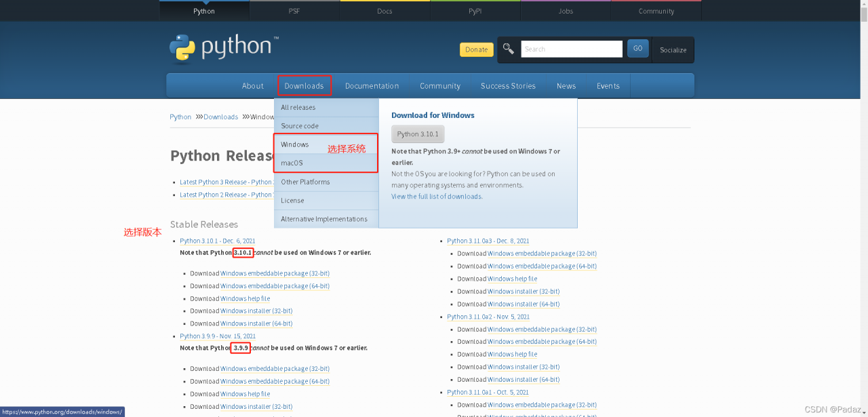Download 3.10.1 Windows help file
The image size is (868, 417).
point(245,299)
